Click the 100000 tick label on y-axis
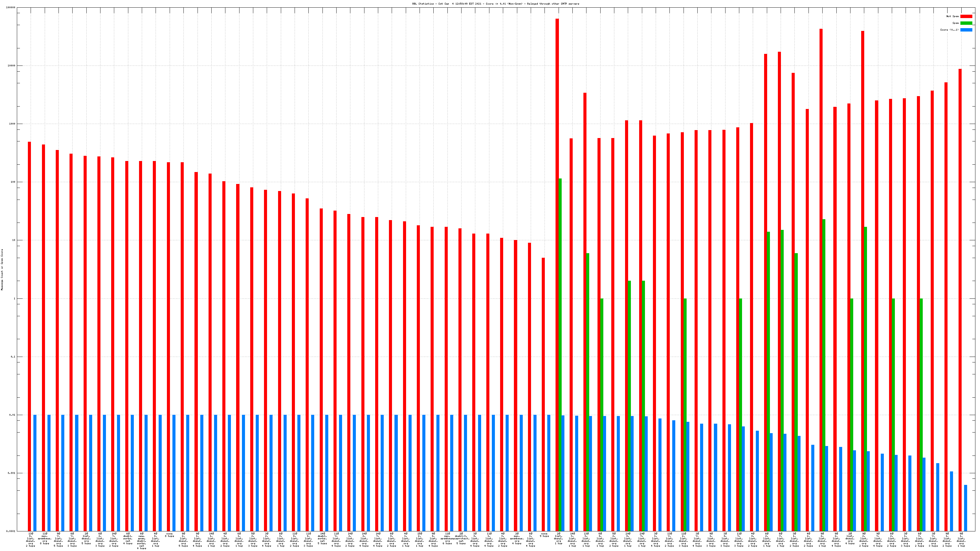Viewport: 980px width, 551px height. click(x=11, y=8)
